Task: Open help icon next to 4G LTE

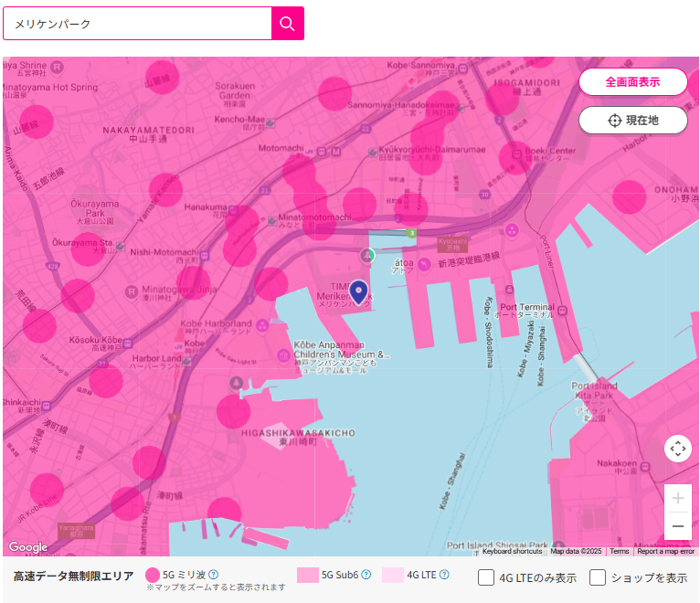Action: click(444, 575)
